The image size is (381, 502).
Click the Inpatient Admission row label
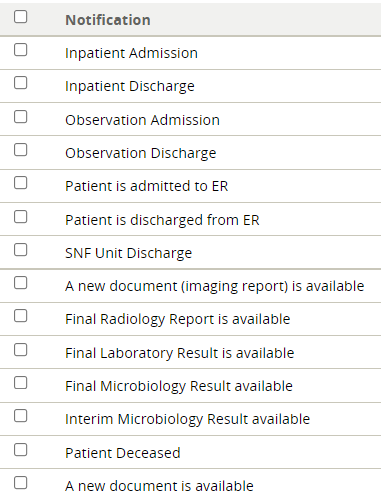point(131,53)
